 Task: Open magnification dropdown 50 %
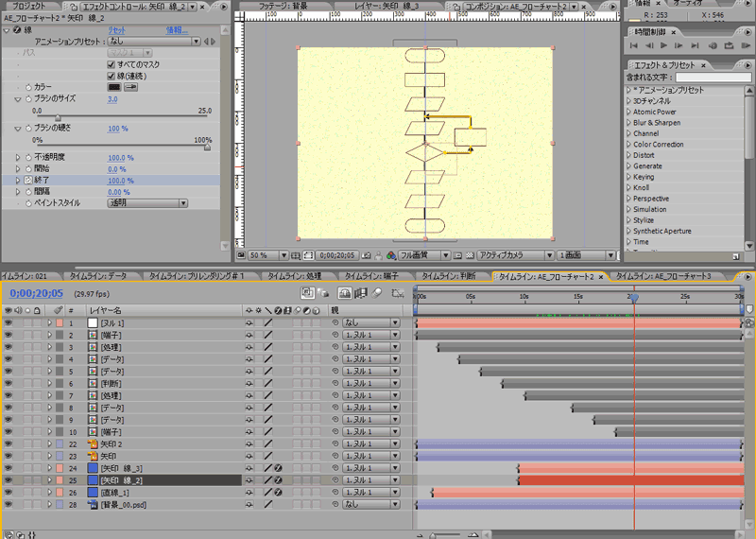pos(268,255)
